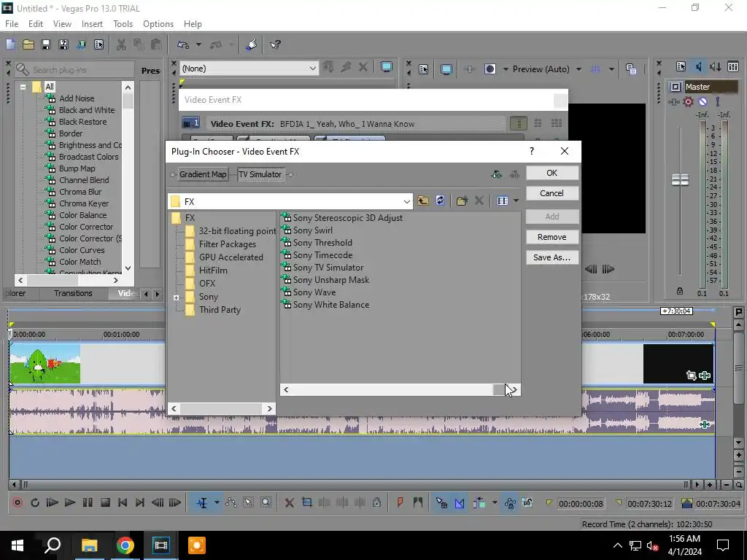
Task: Select the Normal Edit tool
Action: [202, 502]
